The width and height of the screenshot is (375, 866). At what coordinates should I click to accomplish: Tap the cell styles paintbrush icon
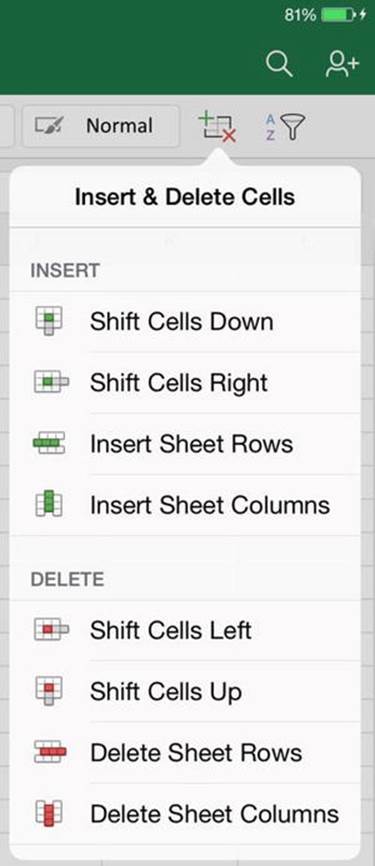pos(48,126)
